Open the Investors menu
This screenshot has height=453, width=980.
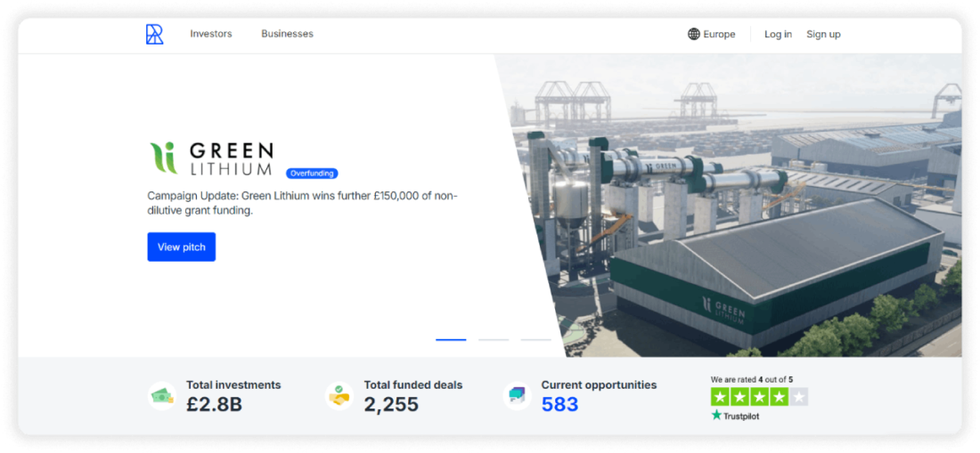211,35
